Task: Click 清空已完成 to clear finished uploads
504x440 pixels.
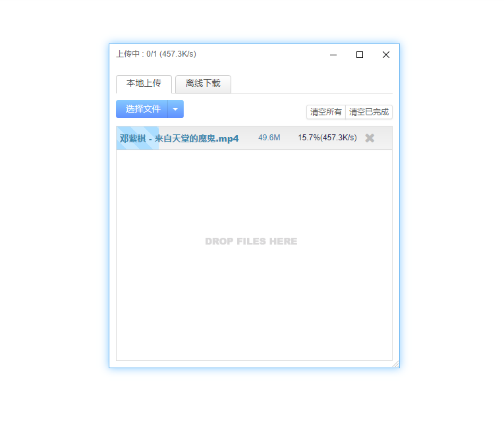Action: [368, 112]
